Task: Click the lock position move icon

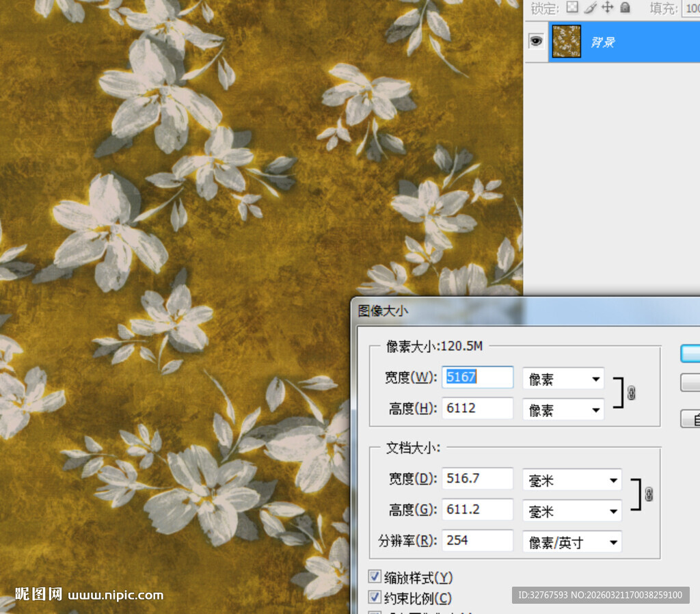Action: pos(608,8)
